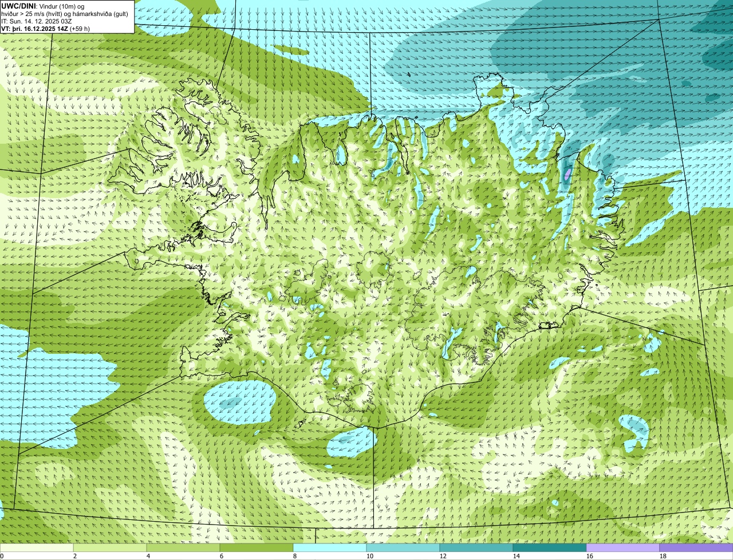Click the small purple wind-maximum patch on the map
The image size is (733, 560).
pos(568,174)
